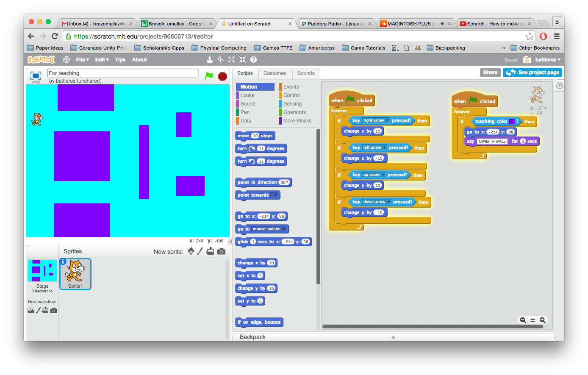Select the Scripts tab
Screen dimensions: 588x375
pos(245,73)
